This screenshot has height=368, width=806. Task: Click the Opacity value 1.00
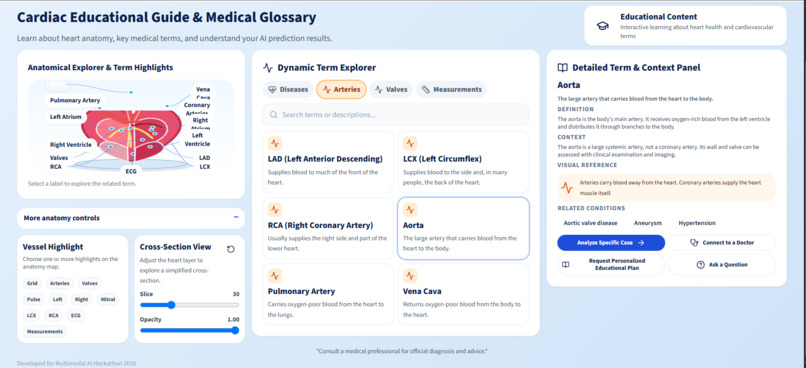[x=234, y=319]
